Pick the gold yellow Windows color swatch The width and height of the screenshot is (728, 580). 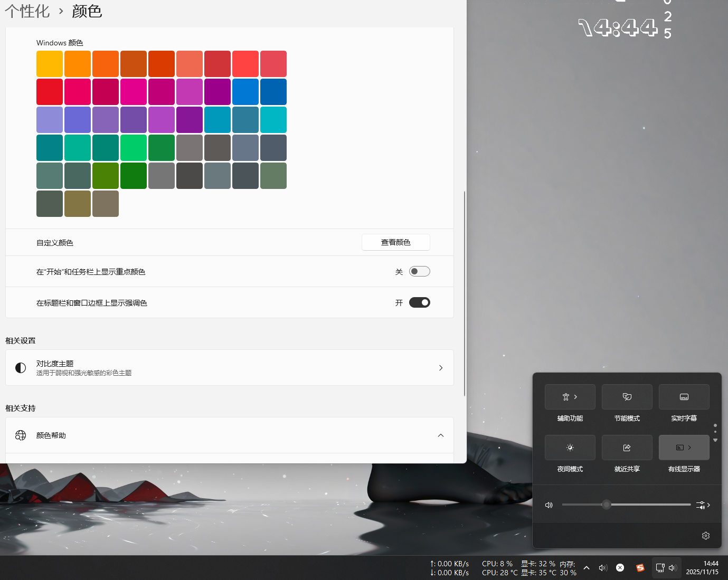tap(50, 64)
